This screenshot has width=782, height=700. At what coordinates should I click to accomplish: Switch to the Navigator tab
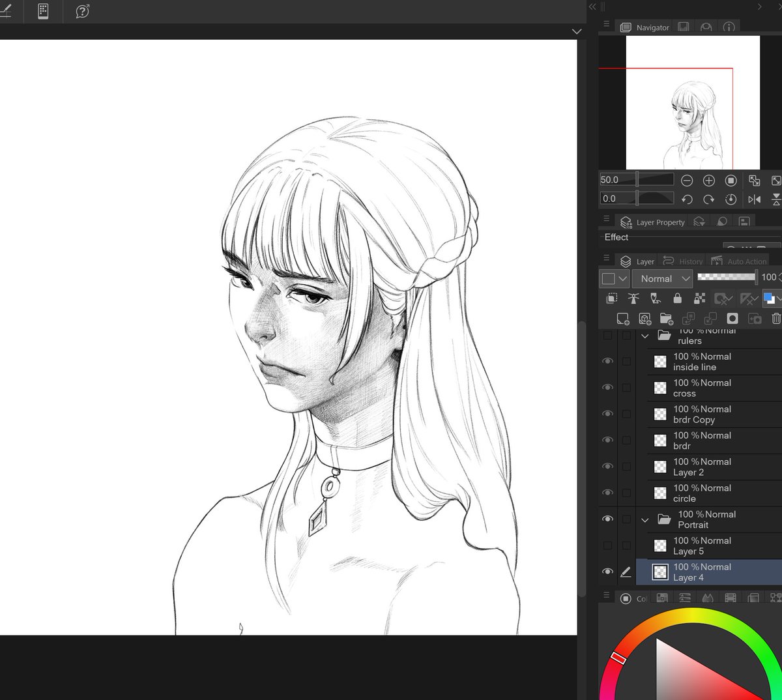coord(645,27)
